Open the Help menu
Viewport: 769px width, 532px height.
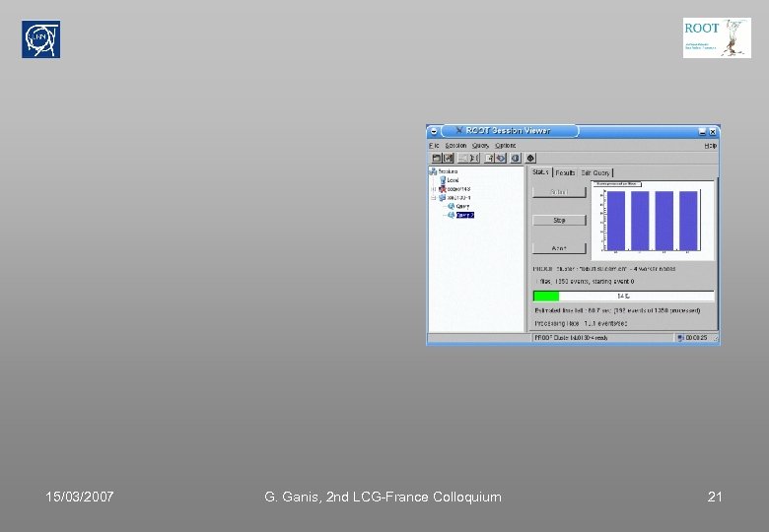click(711, 146)
